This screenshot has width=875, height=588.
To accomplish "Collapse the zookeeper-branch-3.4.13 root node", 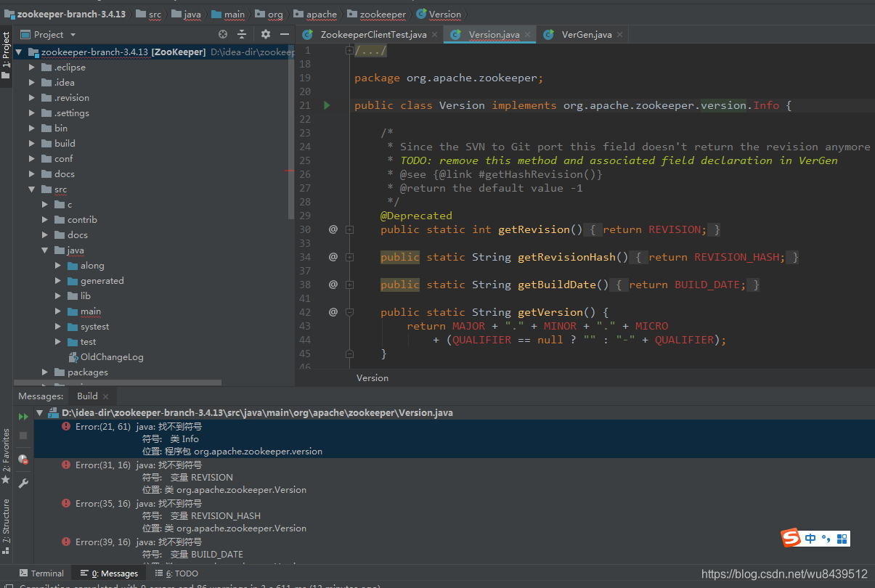I will tap(19, 52).
